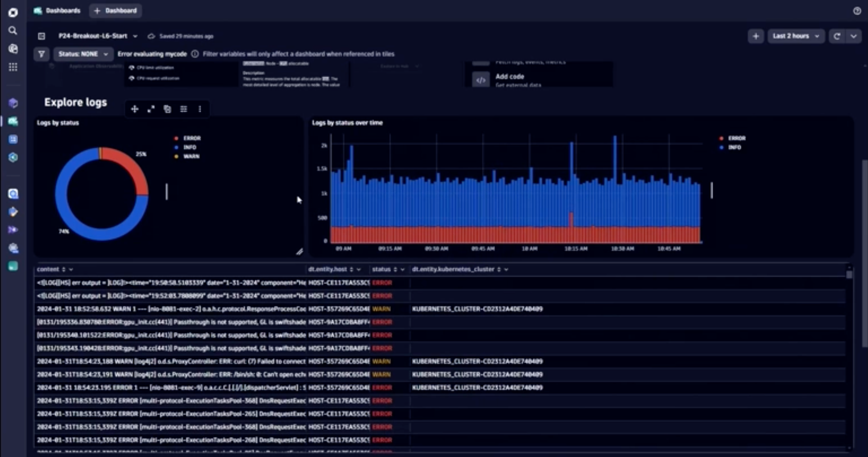Open the Notebooks app from the sidebar
This screenshot has width=868, height=457.
(x=13, y=139)
